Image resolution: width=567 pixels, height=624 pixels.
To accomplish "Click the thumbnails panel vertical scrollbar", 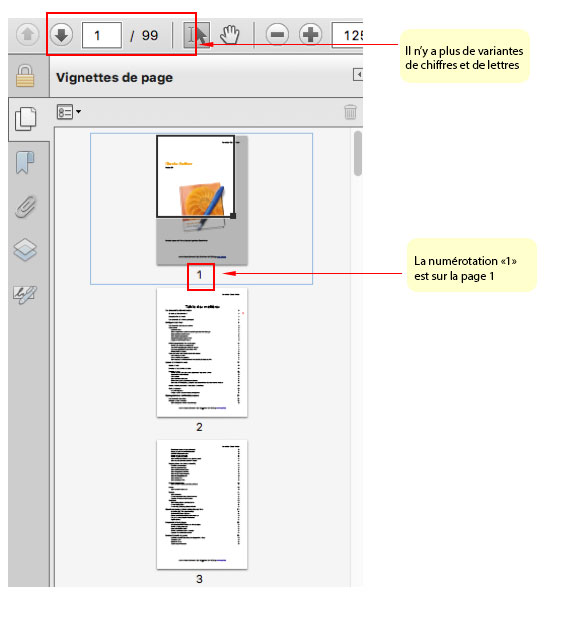I will pos(358,153).
